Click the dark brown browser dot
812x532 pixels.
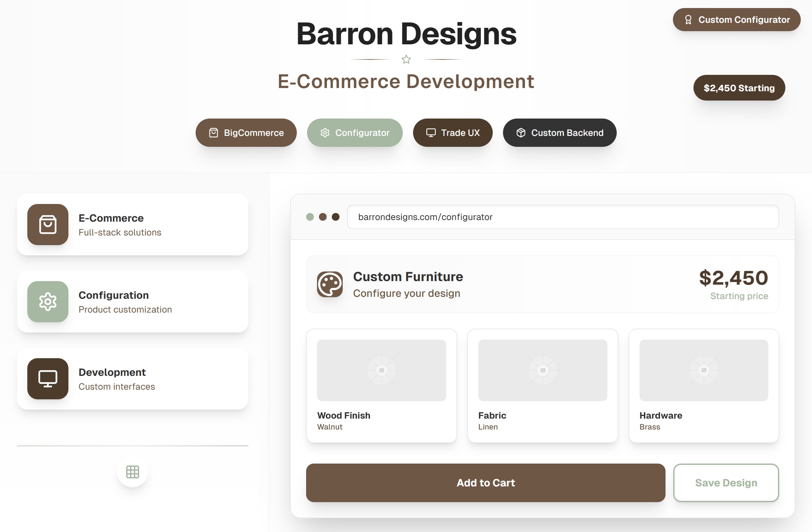click(x=336, y=217)
